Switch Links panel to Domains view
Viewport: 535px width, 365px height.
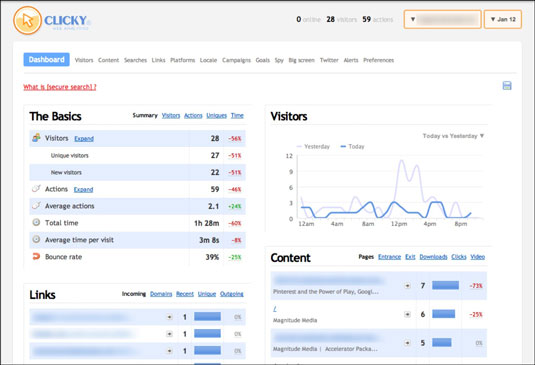(x=161, y=294)
